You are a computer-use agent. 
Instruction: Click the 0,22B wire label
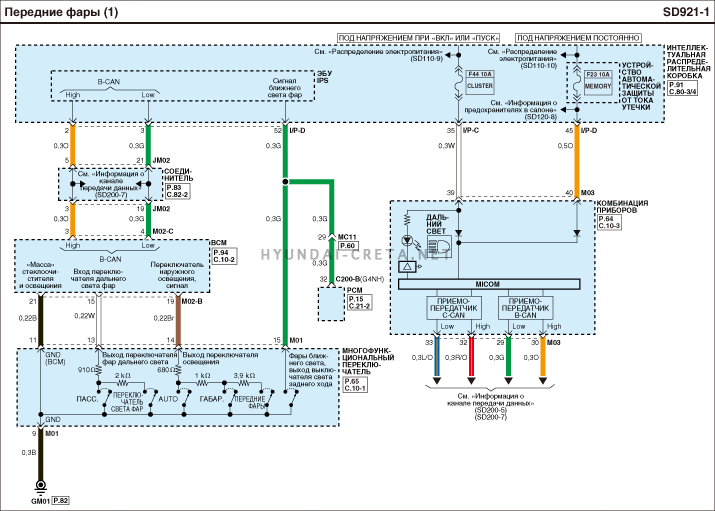pyautogui.click(x=27, y=318)
